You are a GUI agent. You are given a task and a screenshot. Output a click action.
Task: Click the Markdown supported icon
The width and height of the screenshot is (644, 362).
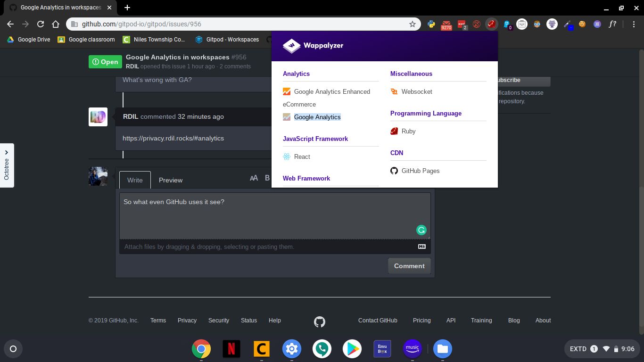pyautogui.click(x=422, y=247)
